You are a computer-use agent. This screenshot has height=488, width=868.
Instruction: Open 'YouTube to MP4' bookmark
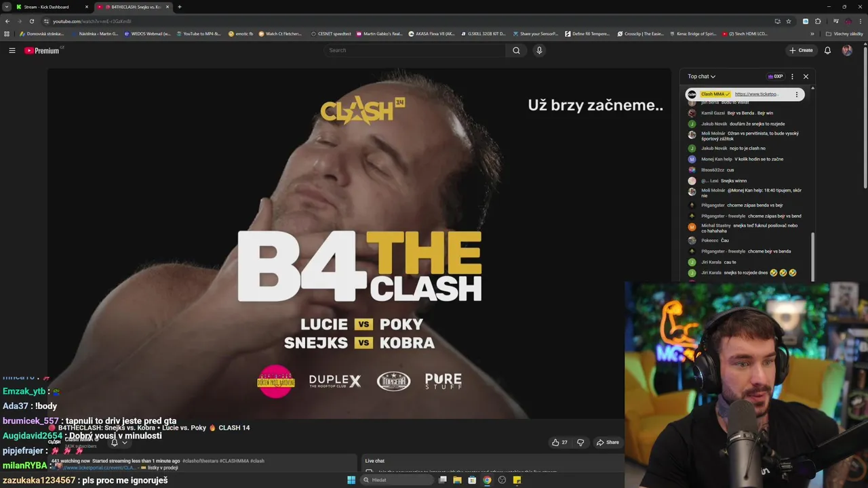(x=199, y=33)
